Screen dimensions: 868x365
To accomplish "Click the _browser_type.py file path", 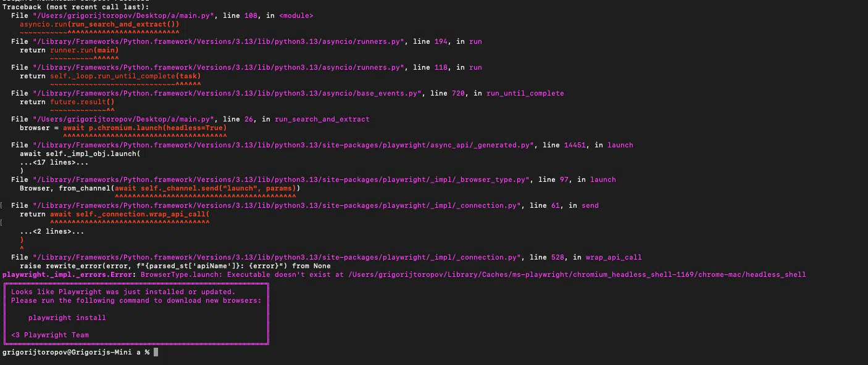I will point(281,179).
